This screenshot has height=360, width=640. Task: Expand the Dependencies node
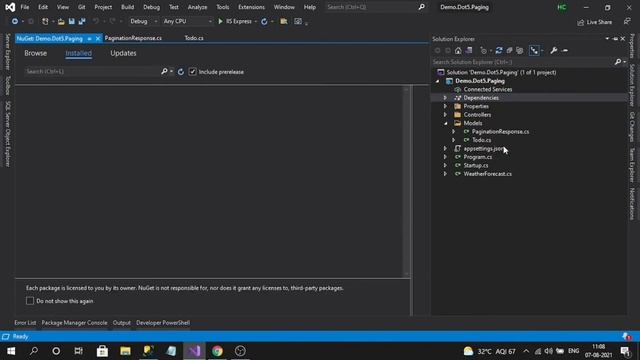[445, 98]
